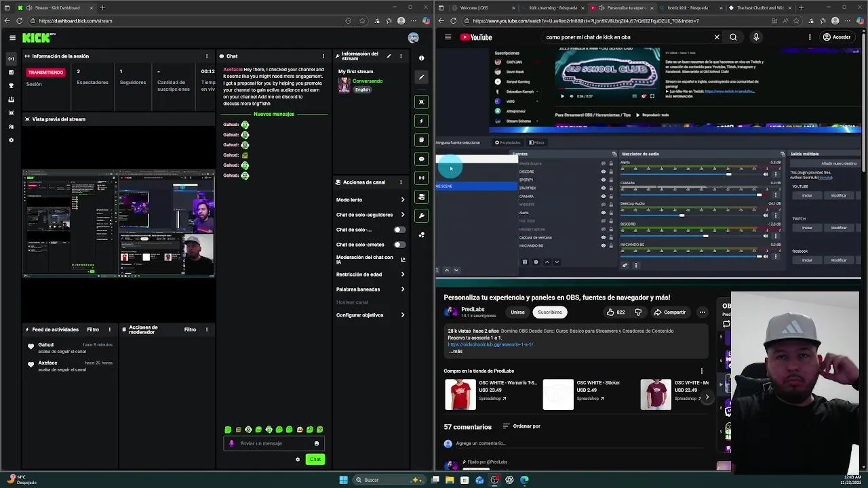868x488 pixels.
Task: Send message with green Chat button
Action: click(x=315, y=460)
